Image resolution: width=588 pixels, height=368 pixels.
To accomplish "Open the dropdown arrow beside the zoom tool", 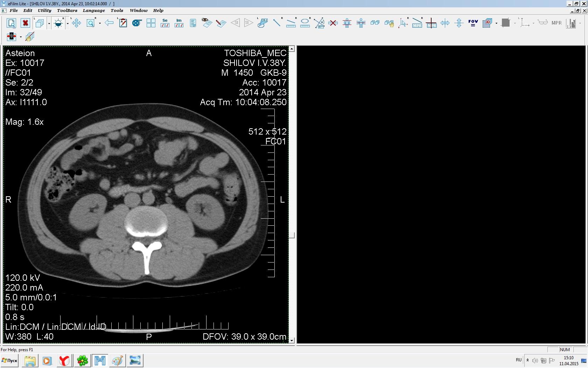I will [100, 23].
